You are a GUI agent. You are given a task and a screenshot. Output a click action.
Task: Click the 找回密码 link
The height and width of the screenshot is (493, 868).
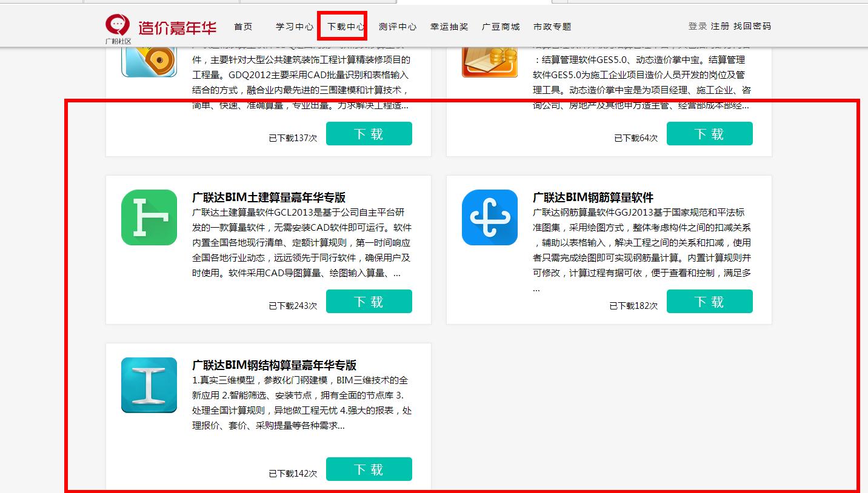[x=752, y=26]
